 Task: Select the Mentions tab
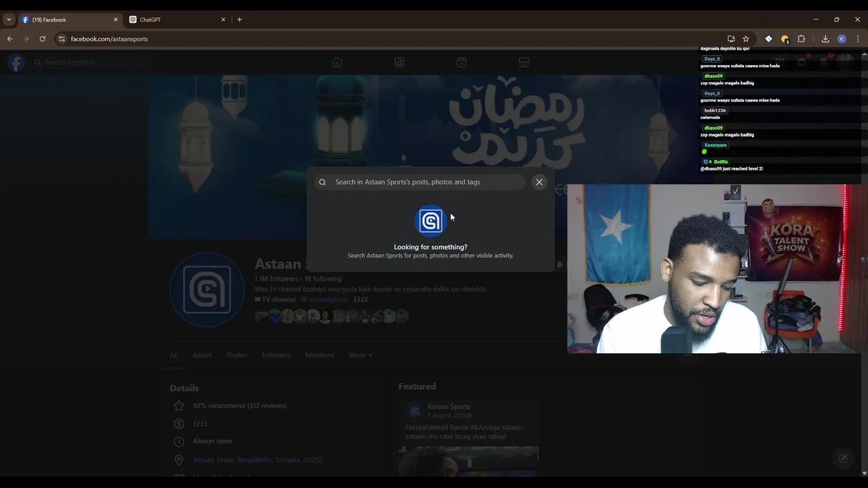click(x=319, y=355)
